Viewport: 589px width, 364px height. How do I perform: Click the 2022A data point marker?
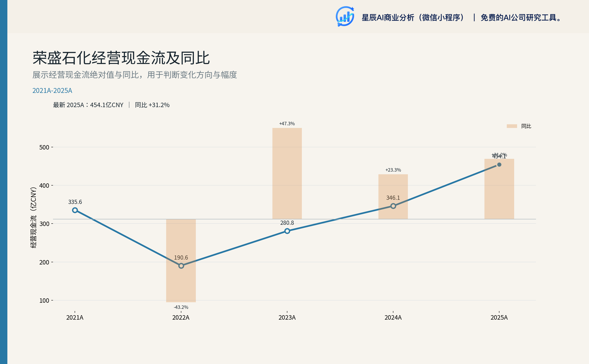point(181,266)
